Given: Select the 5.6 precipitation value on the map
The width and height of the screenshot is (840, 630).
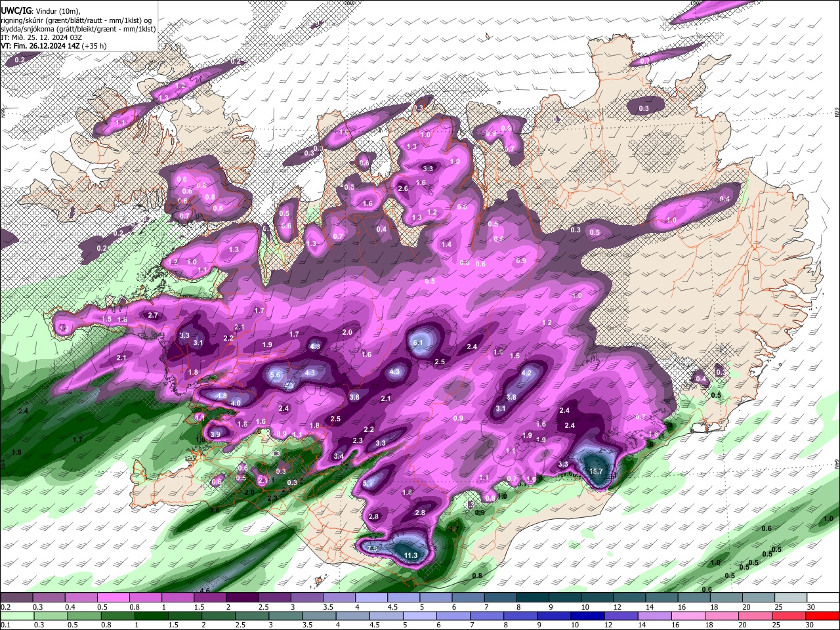Looking at the screenshot, I should pos(276,374).
